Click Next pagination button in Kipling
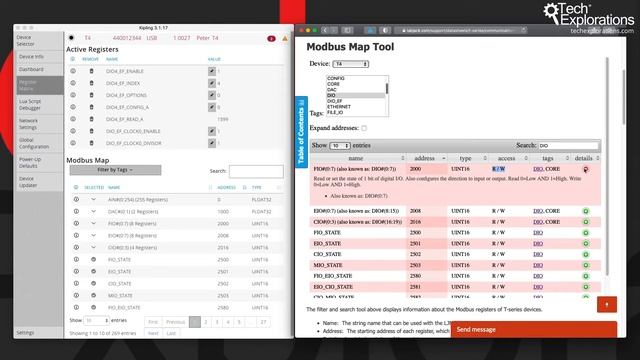Image resolution: width=640 pixels, height=360 pixels. (x=153, y=333)
